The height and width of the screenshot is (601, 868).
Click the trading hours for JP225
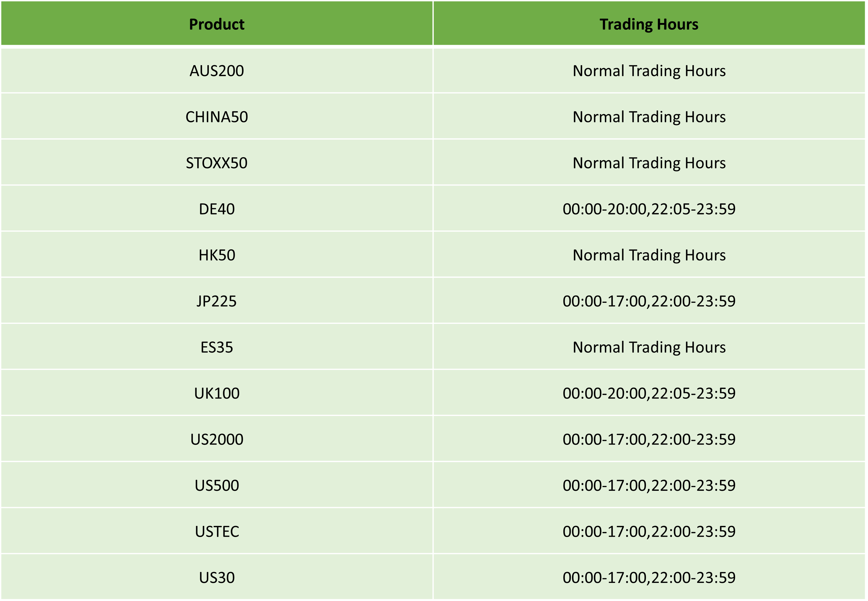click(650, 301)
